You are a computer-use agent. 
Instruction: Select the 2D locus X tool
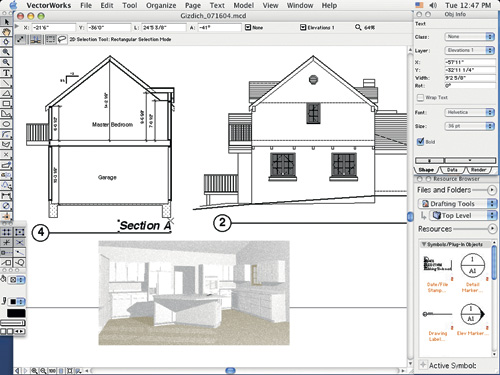tap(6, 155)
